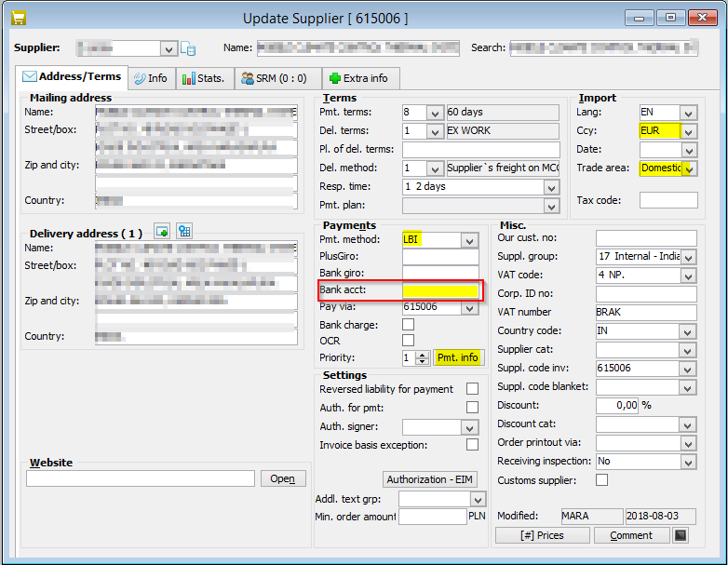This screenshot has width=728, height=565.
Task: Check the Customs supplier checkbox
Action: pos(601,480)
